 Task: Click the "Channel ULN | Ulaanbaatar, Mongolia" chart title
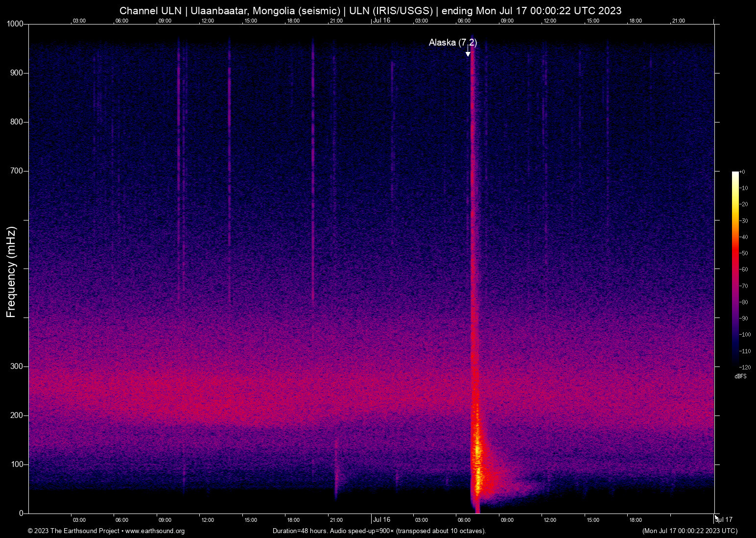coord(371,11)
